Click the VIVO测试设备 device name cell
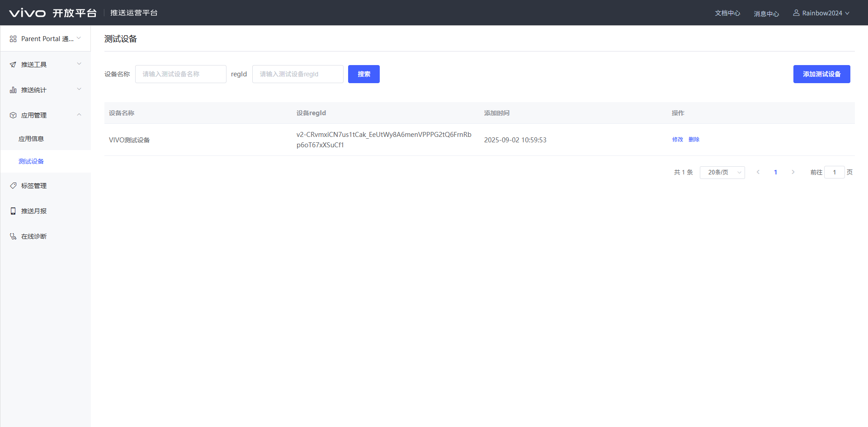868x427 pixels. 129,140
